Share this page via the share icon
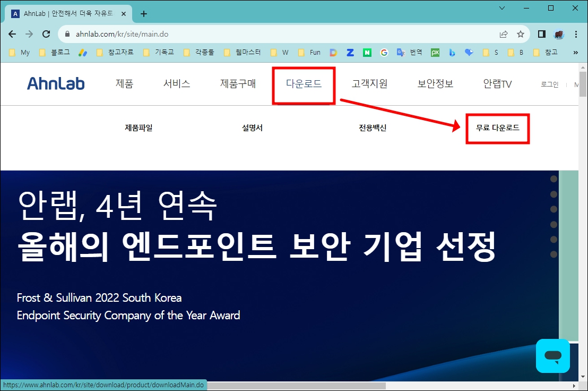 (x=504, y=34)
